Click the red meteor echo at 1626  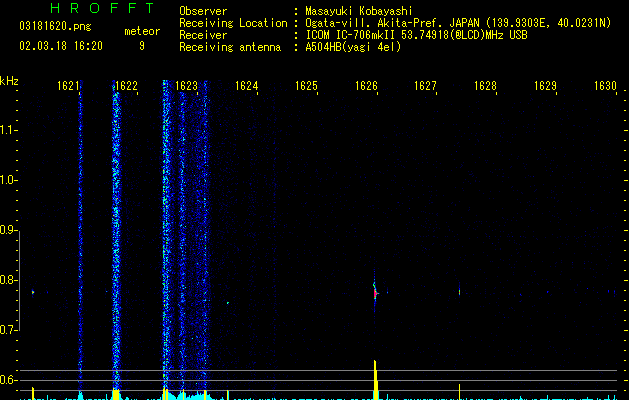point(375,293)
